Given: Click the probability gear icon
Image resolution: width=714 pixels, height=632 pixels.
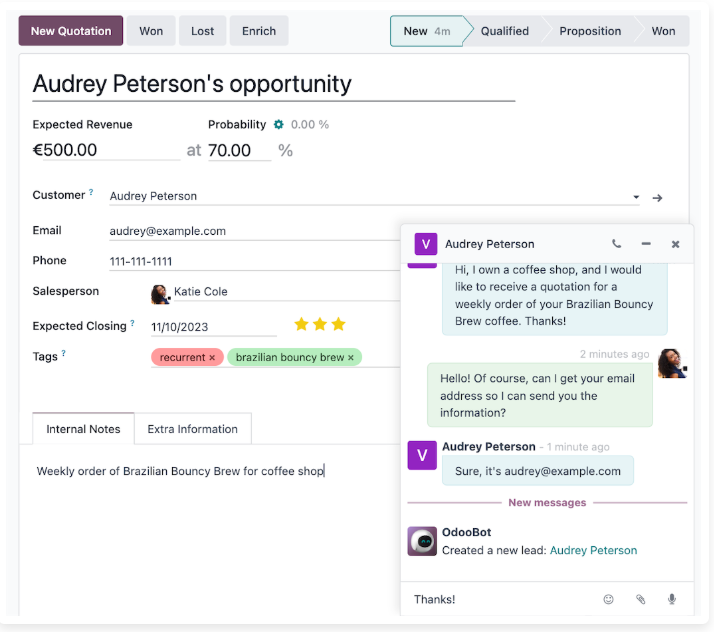Looking at the screenshot, I should tap(279, 125).
